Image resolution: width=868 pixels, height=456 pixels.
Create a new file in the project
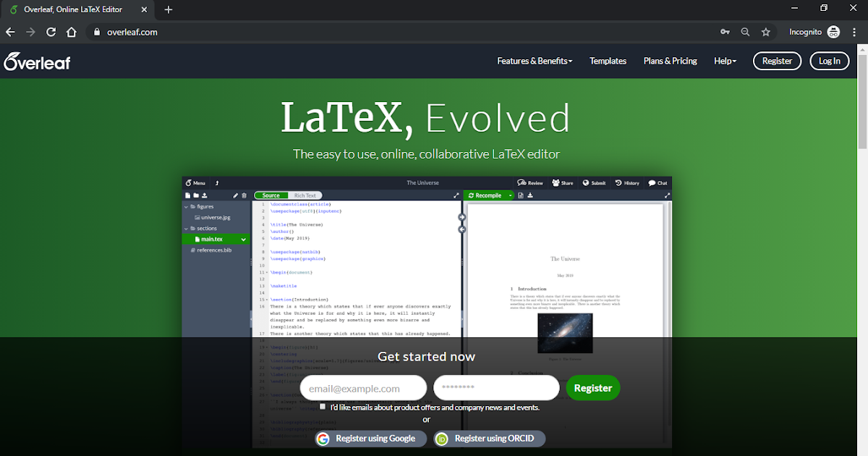187,195
